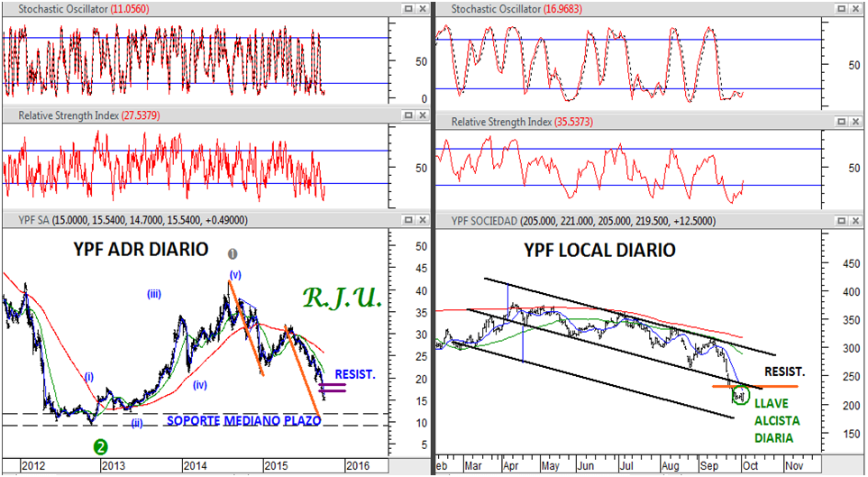Select the black RESIST. label on local chart
The width and height of the screenshot is (868, 477).
[785, 372]
